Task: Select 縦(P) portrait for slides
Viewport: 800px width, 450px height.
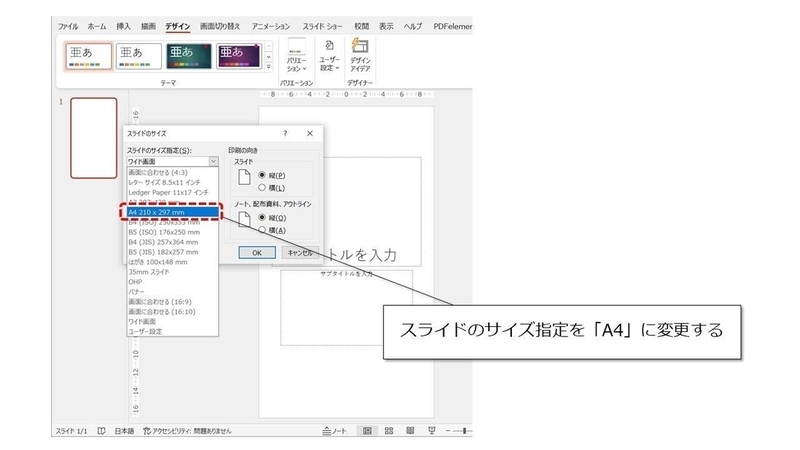Action: tap(271, 175)
